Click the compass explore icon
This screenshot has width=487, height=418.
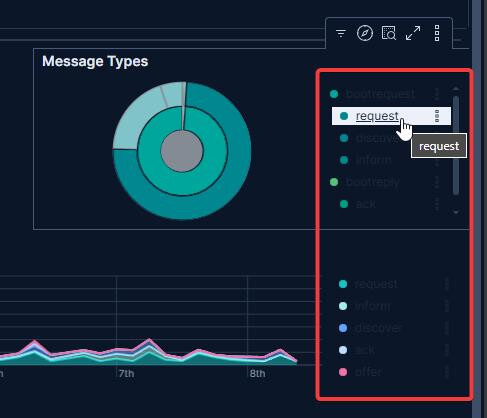tap(365, 33)
